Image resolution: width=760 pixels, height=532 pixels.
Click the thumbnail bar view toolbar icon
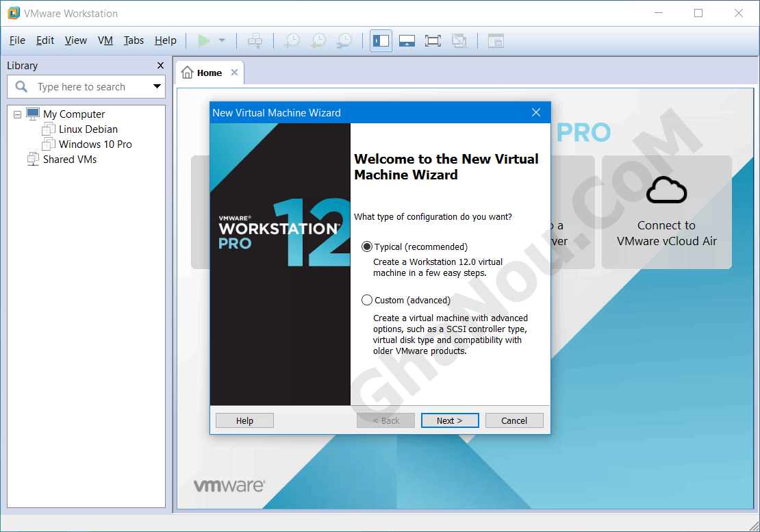[x=407, y=40]
